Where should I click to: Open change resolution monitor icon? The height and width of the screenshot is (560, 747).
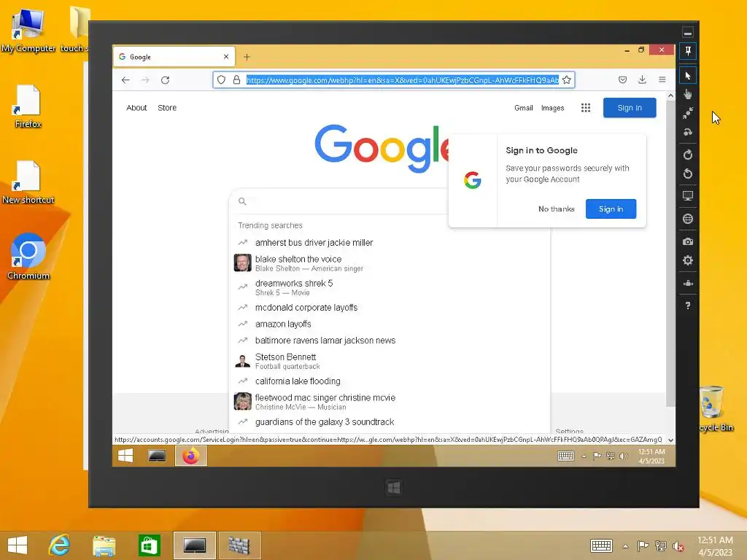point(687,195)
